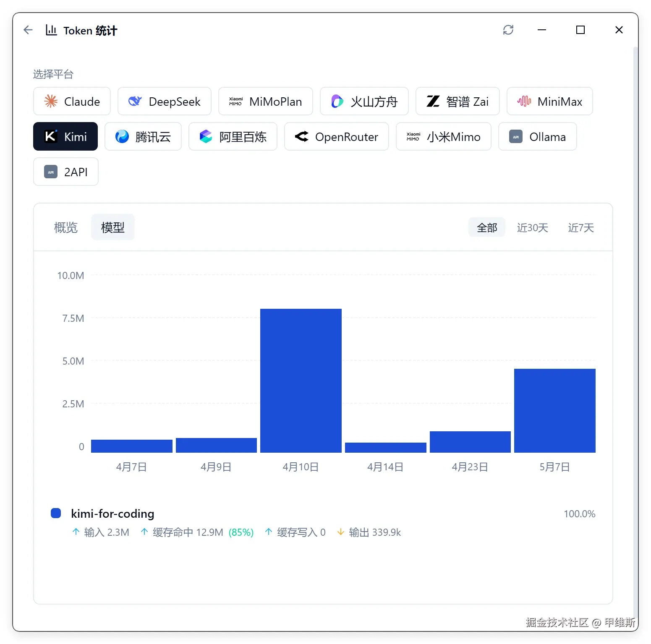Click the green (85%) cache hit rate
The height and width of the screenshot is (644, 651).
tap(241, 532)
